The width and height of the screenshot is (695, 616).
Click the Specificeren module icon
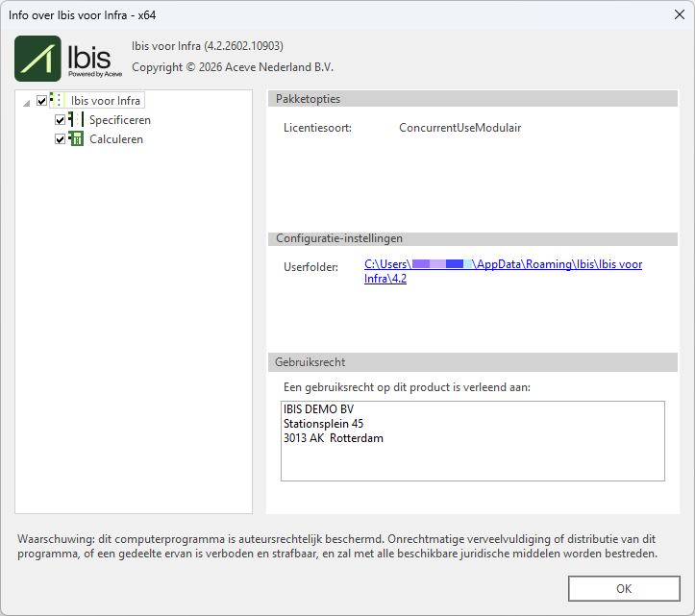pos(76,120)
